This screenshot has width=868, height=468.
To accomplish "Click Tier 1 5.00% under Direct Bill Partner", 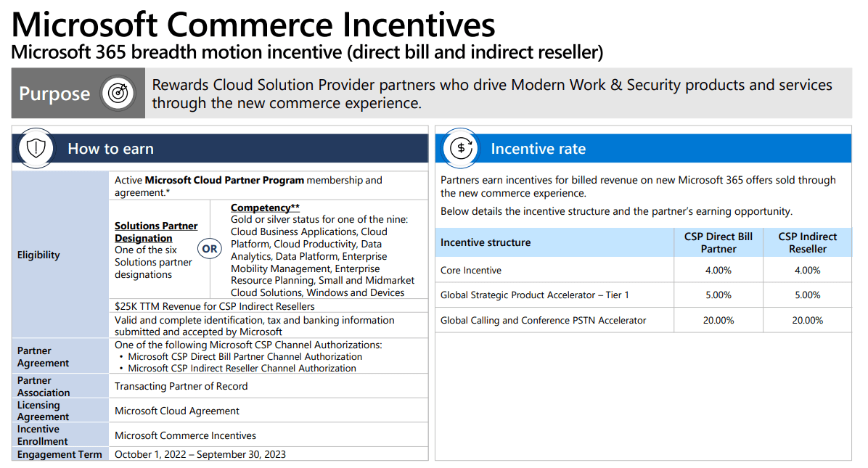I will pyautogui.click(x=718, y=295).
